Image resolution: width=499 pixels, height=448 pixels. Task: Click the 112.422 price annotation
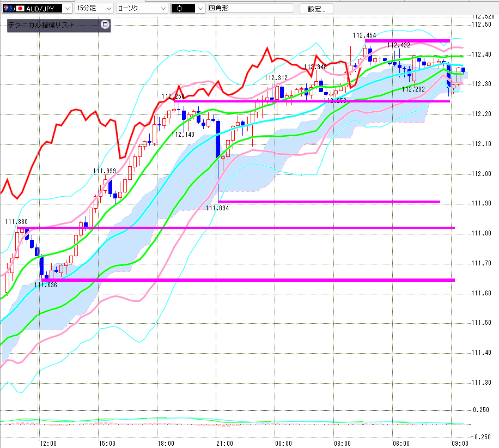pos(398,45)
